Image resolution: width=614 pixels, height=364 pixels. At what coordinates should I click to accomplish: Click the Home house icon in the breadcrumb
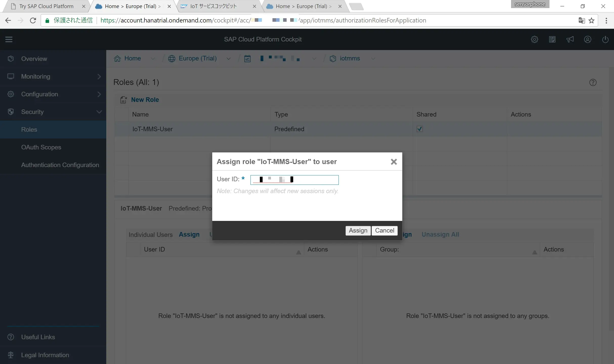pyautogui.click(x=117, y=59)
